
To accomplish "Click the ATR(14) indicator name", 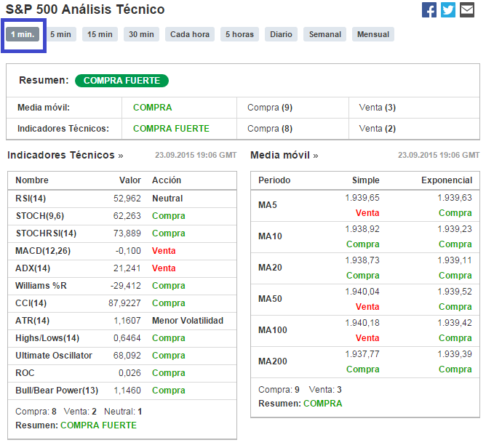I will [x=33, y=321].
